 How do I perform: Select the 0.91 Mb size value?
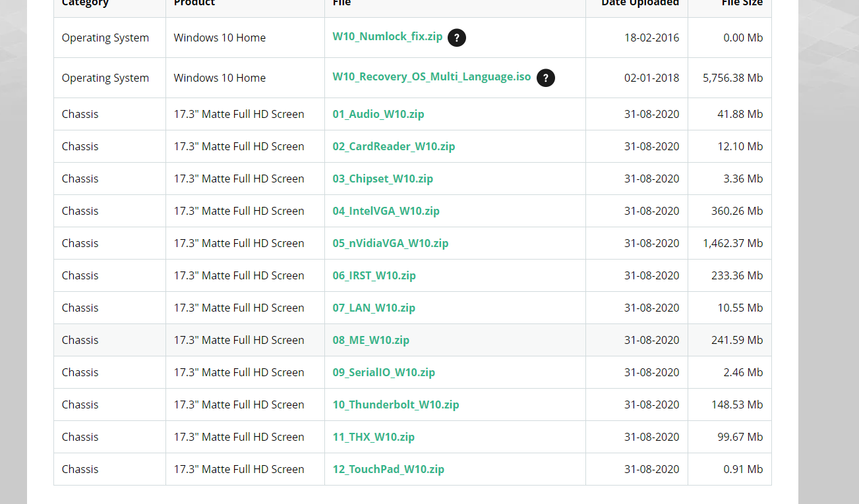pos(743,469)
